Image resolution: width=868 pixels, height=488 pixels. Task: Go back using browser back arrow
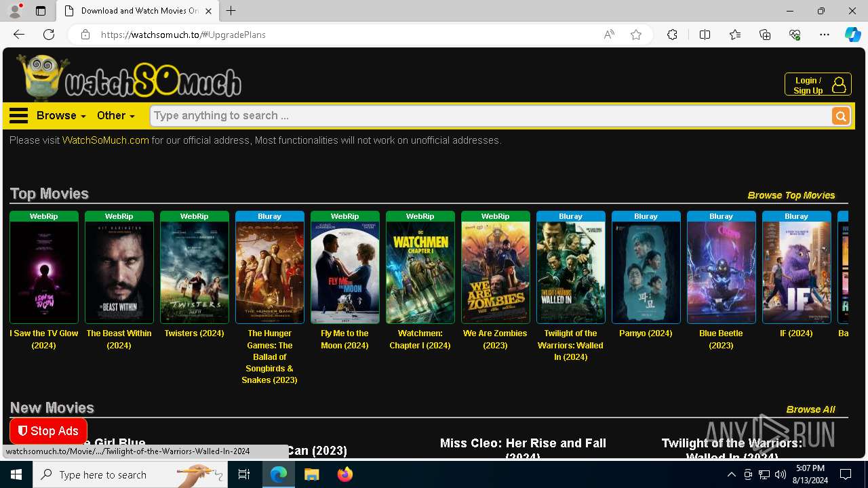(19, 35)
